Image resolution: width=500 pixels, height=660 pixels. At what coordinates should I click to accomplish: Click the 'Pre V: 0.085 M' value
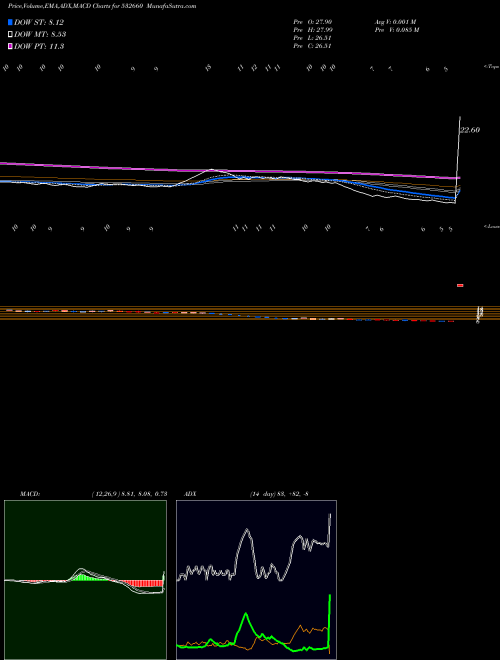coord(396,30)
